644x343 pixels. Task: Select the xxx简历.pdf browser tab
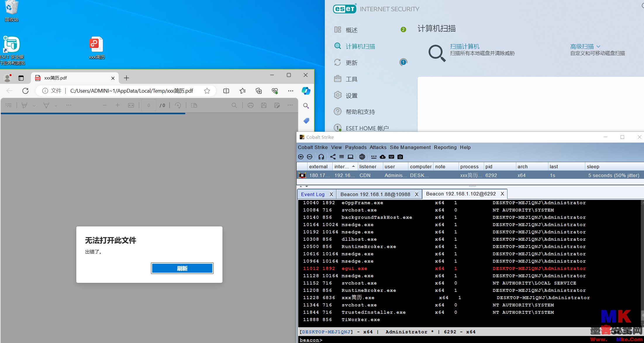tap(75, 78)
